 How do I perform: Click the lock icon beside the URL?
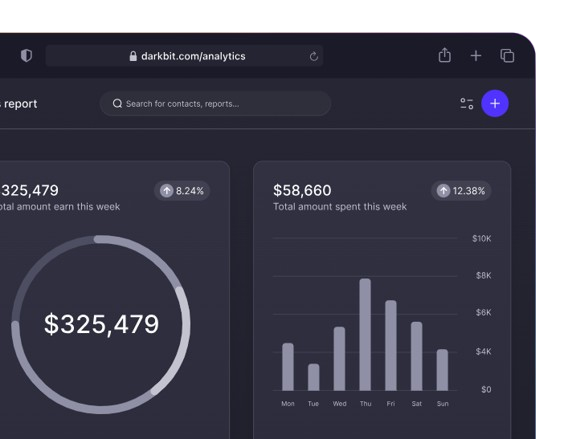click(133, 56)
